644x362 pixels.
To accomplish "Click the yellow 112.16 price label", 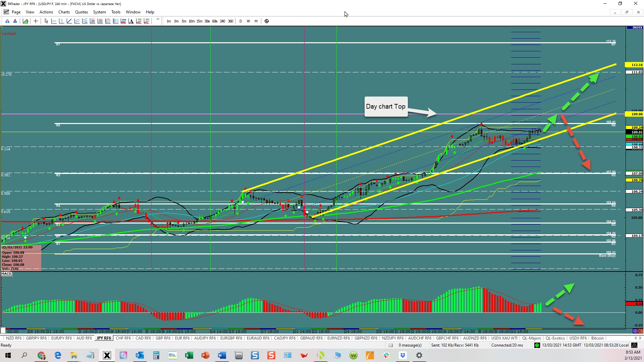I will tap(634, 65).
